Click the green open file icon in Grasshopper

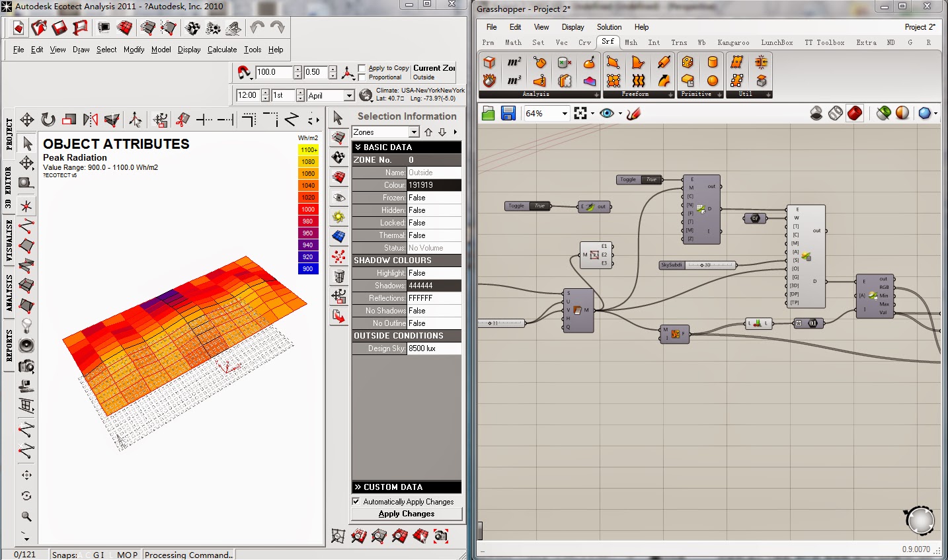tap(488, 113)
